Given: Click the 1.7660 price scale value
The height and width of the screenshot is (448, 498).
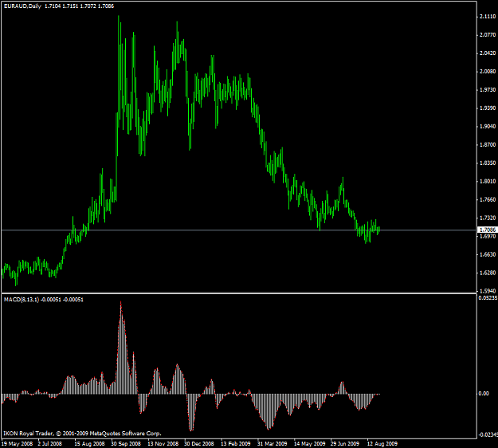Looking at the screenshot, I should (488, 199).
